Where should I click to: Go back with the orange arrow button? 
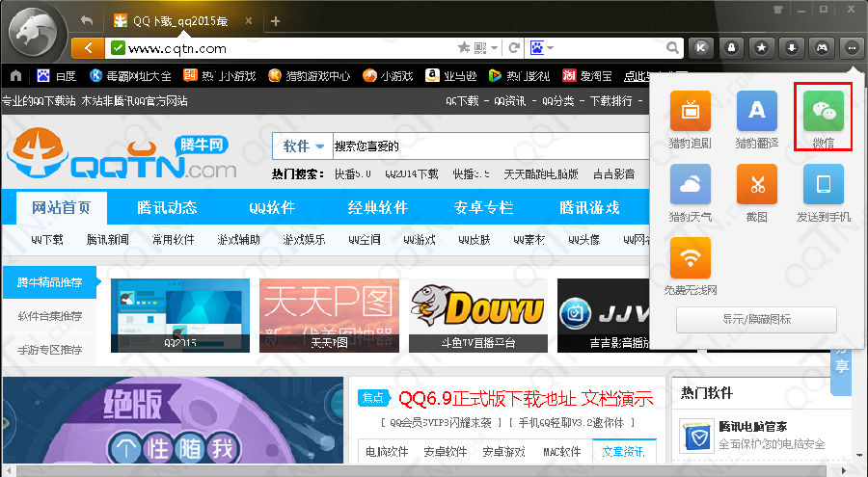pos(88,48)
